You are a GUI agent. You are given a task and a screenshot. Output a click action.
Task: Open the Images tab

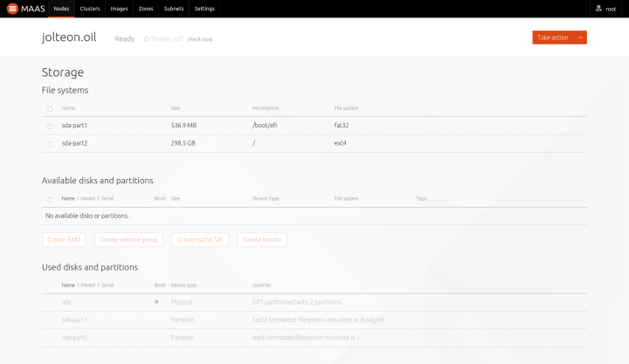(x=119, y=9)
